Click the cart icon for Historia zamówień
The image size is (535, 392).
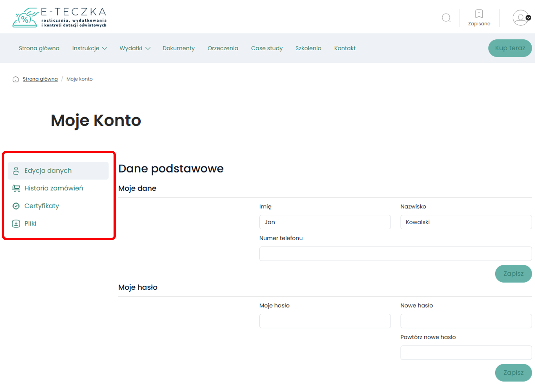point(16,188)
